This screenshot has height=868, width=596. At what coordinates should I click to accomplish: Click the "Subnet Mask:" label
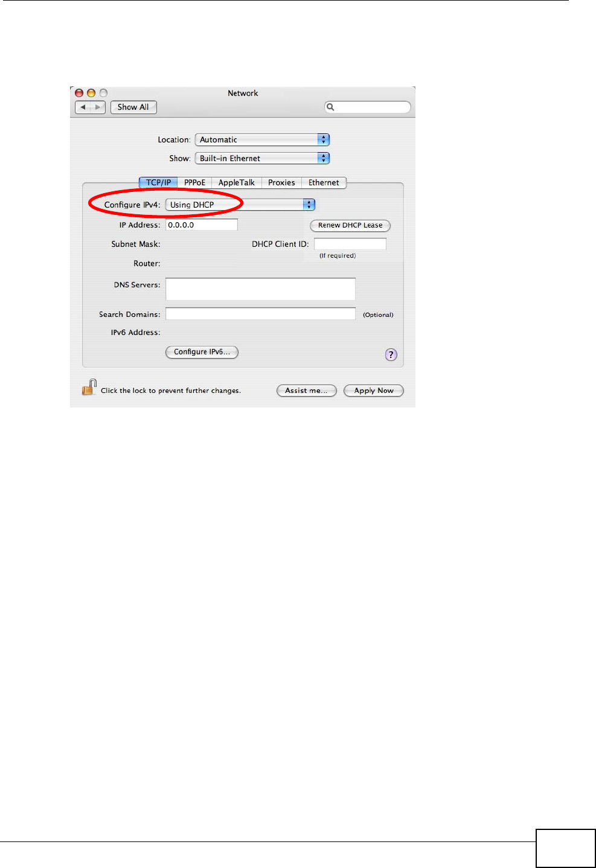pyautogui.click(x=136, y=244)
